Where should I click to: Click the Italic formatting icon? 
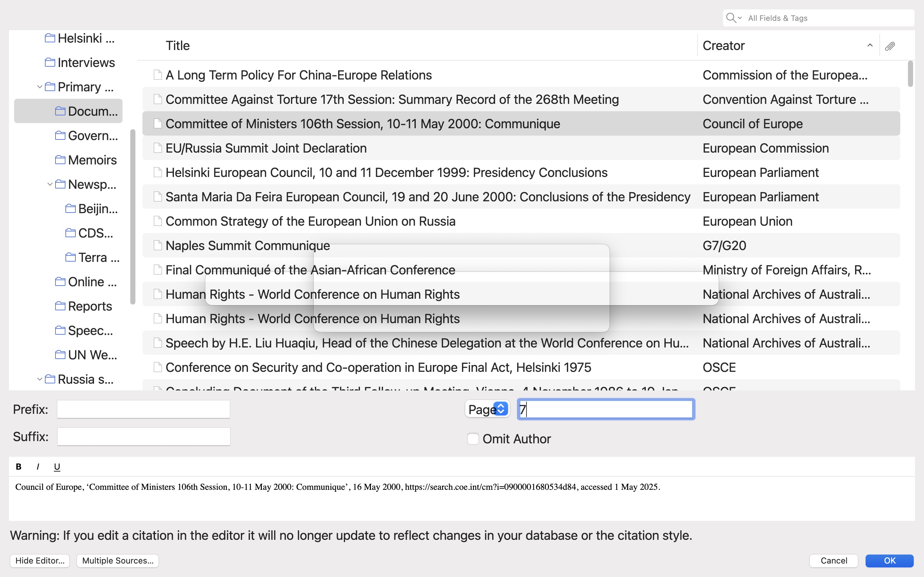[38, 466]
